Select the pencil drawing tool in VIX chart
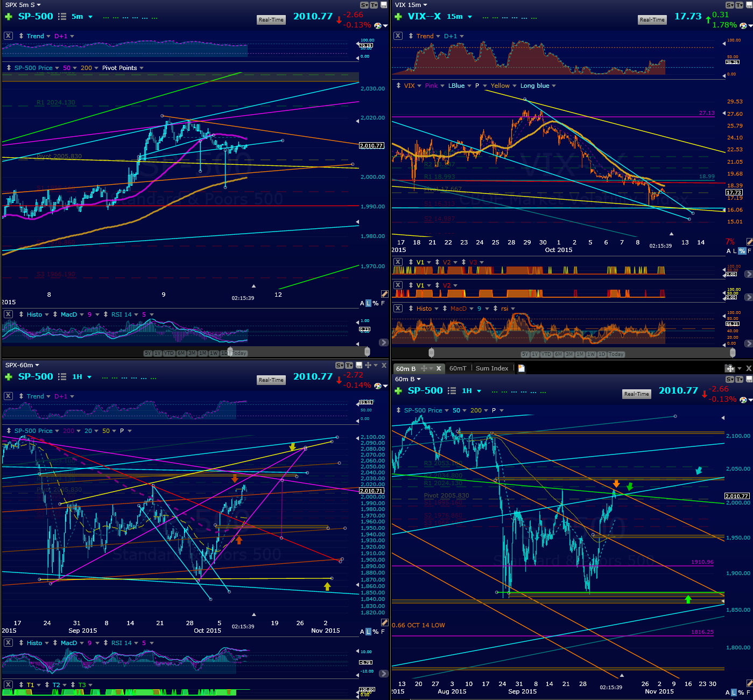Viewport: 753px width, 700px height. (x=749, y=242)
